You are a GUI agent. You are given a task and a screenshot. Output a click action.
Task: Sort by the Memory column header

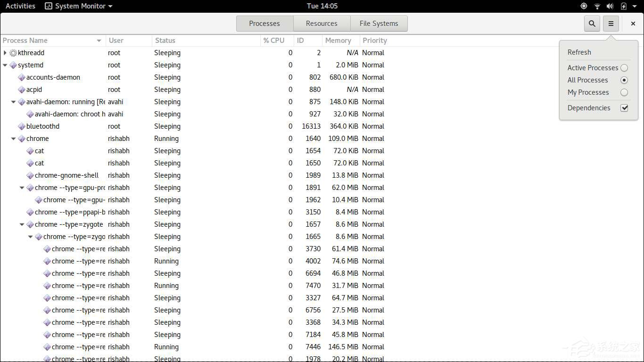(x=338, y=41)
